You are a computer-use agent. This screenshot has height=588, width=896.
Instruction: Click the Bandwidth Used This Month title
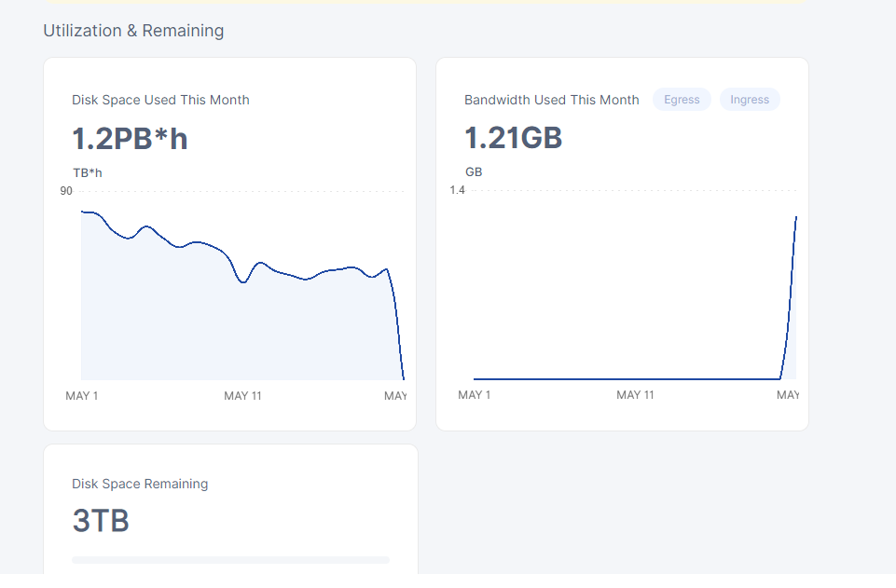tap(552, 100)
